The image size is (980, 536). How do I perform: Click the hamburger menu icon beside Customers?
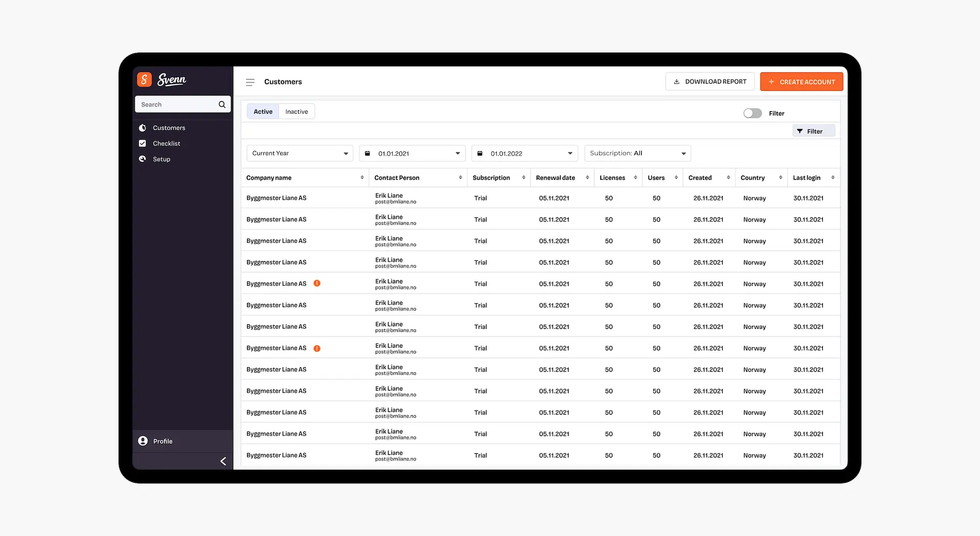click(x=250, y=82)
